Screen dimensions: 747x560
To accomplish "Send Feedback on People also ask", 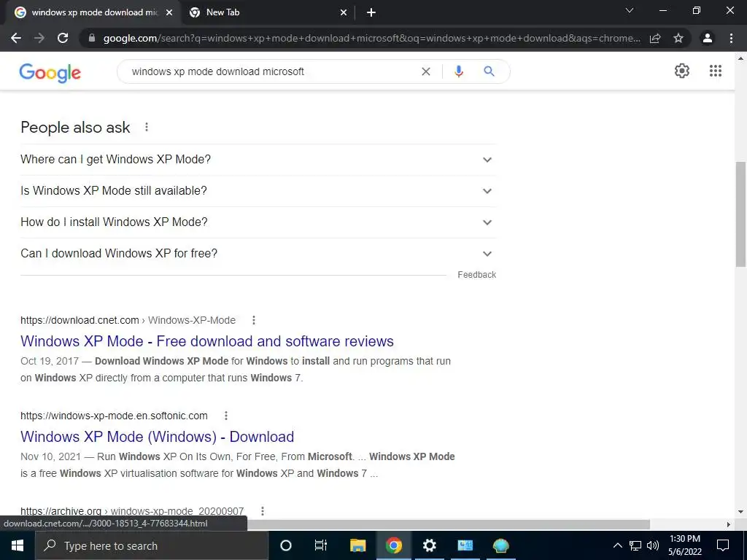I will point(477,275).
